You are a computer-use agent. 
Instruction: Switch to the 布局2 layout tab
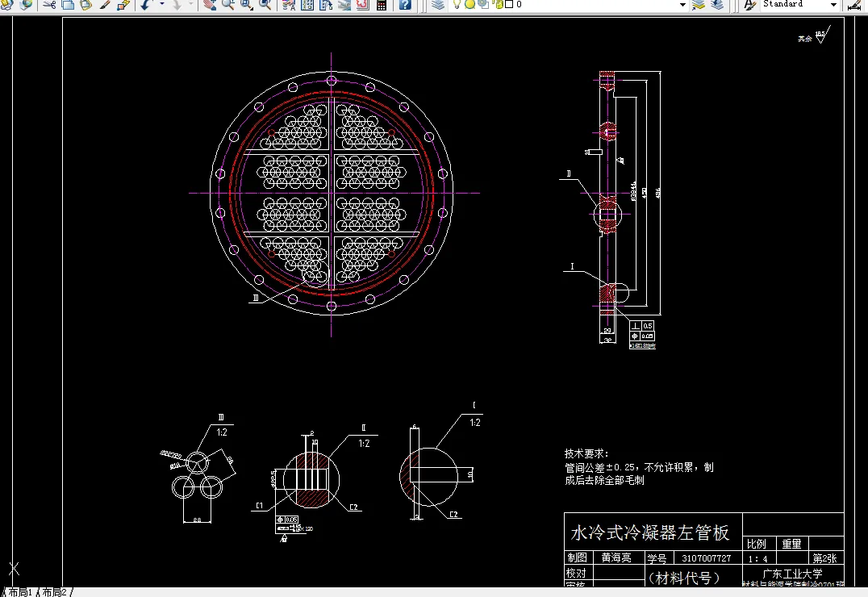[55, 592]
